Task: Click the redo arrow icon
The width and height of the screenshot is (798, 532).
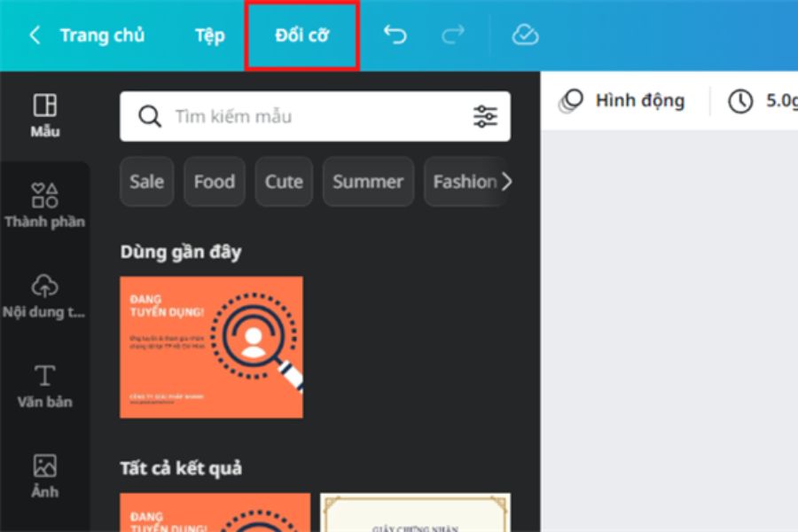Action: pos(452,35)
